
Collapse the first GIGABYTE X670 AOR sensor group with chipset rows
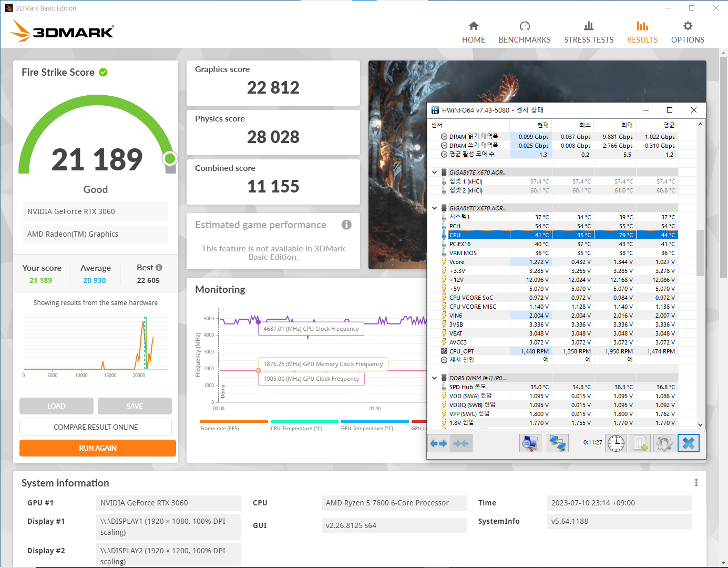(434, 173)
